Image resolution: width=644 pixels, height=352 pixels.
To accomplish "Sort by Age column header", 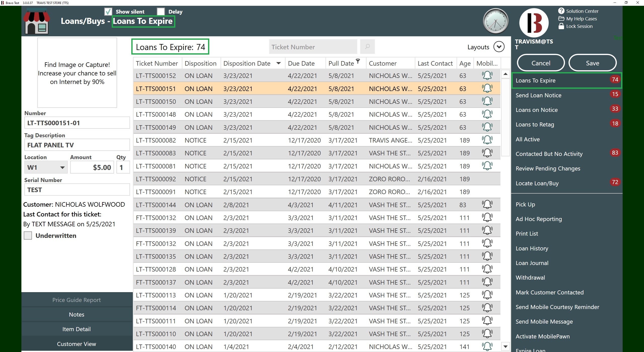I will pyautogui.click(x=465, y=64).
